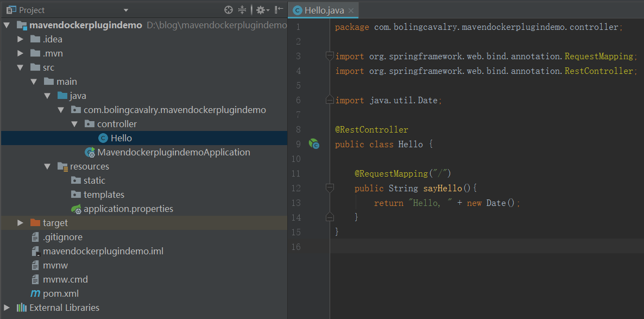Open the Project panel settings gear

click(x=262, y=10)
